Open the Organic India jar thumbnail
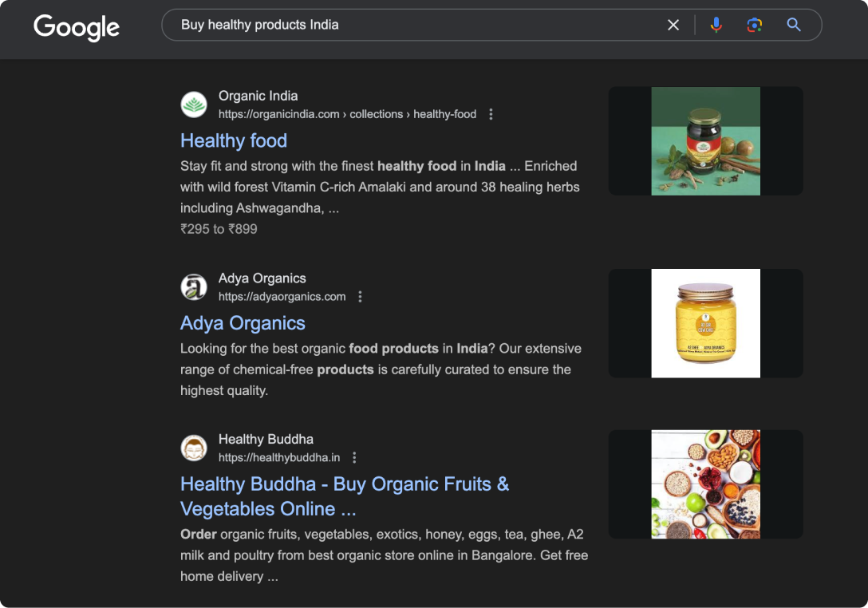The image size is (868, 608). pyautogui.click(x=705, y=140)
